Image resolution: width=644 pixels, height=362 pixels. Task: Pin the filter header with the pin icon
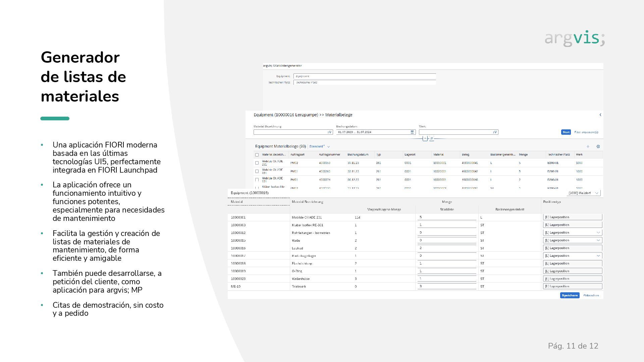(432, 138)
